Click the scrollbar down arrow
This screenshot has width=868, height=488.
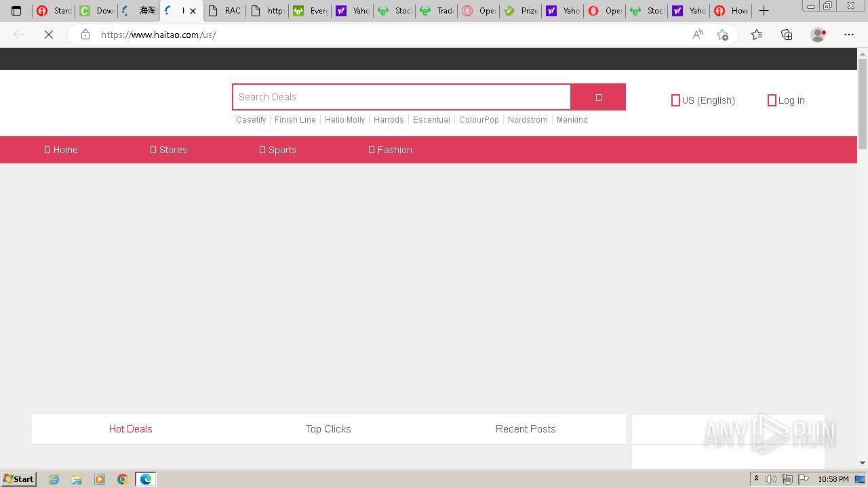(x=863, y=463)
